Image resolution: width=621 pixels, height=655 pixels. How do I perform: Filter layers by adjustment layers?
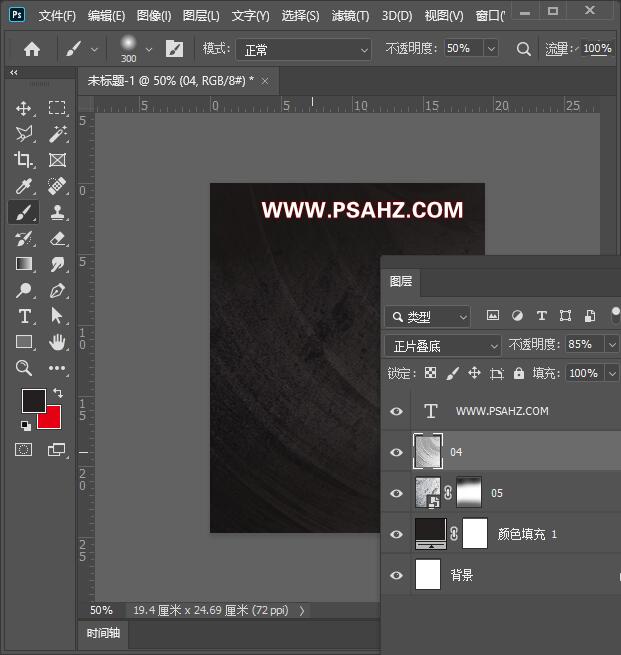pyautogui.click(x=517, y=315)
